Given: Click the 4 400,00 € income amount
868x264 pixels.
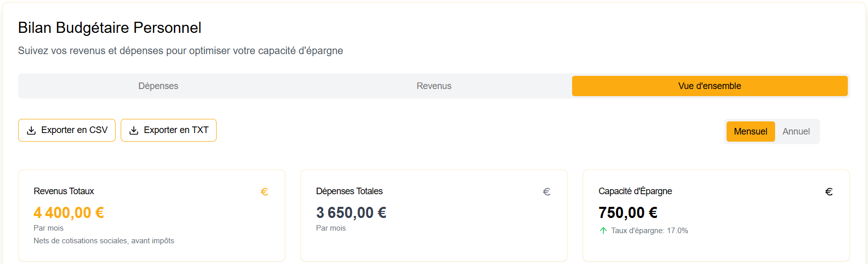Looking at the screenshot, I should [x=69, y=212].
